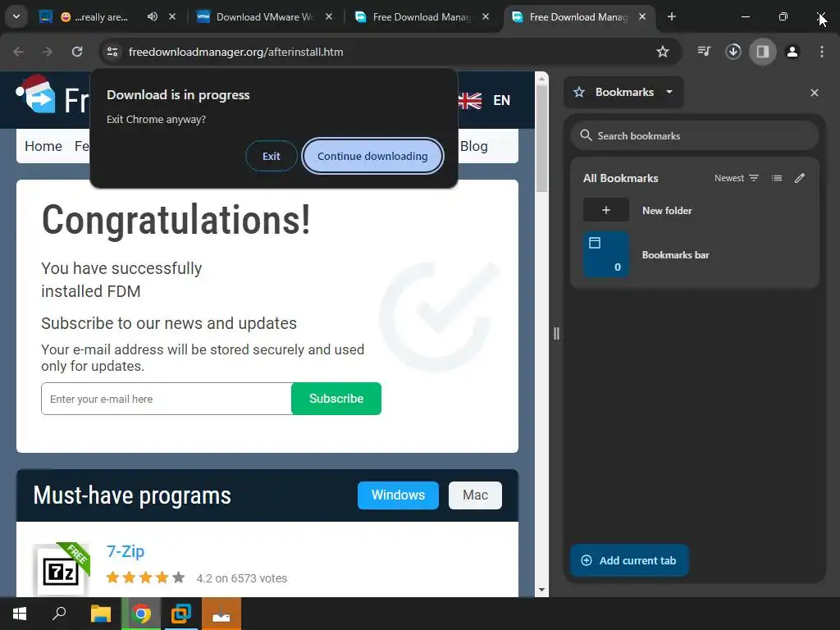Viewport: 840px width, 630px height.
Task: Open the Blog menu item
Action: pos(474,146)
